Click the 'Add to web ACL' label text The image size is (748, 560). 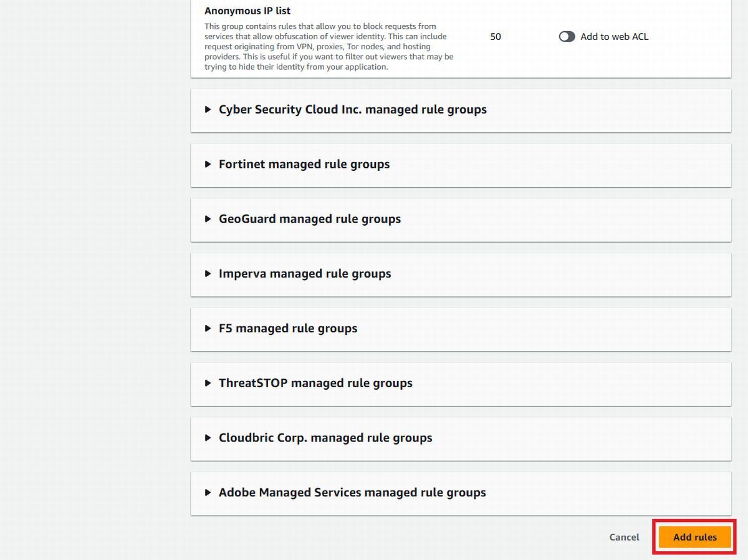(x=614, y=37)
